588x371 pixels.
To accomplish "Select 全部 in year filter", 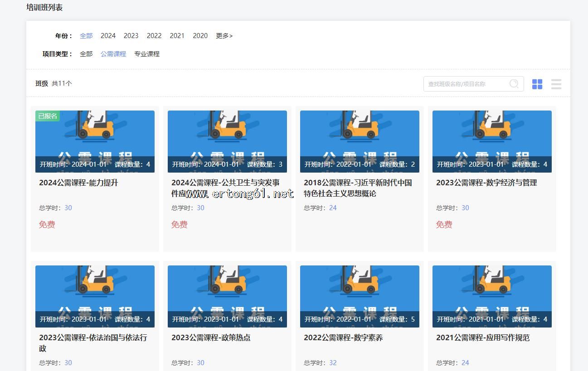I will [x=86, y=36].
